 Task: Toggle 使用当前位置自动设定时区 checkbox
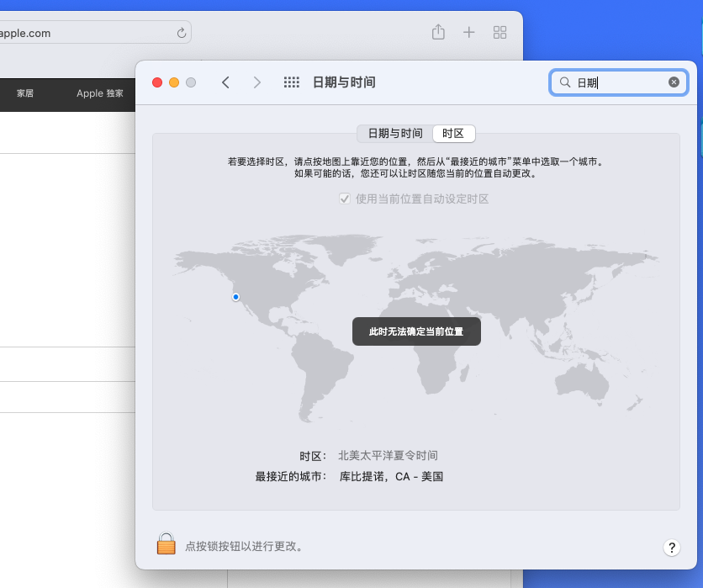pyautogui.click(x=345, y=199)
